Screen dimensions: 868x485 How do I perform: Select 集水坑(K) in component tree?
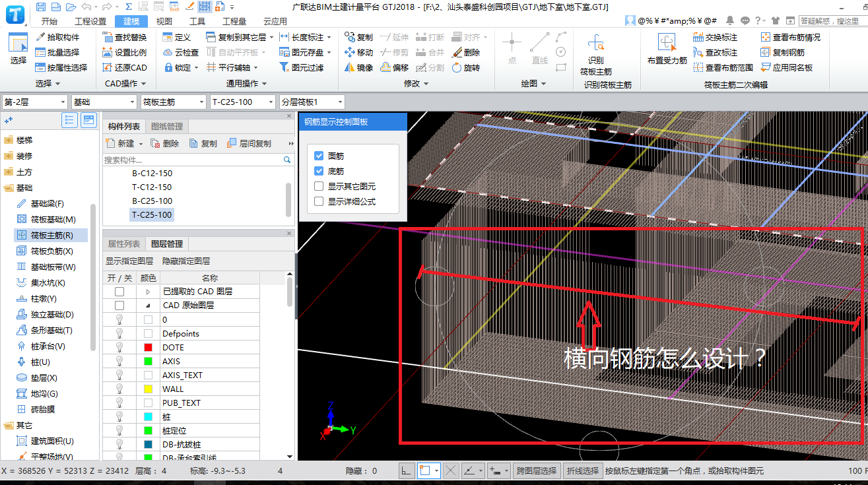(41, 282)
